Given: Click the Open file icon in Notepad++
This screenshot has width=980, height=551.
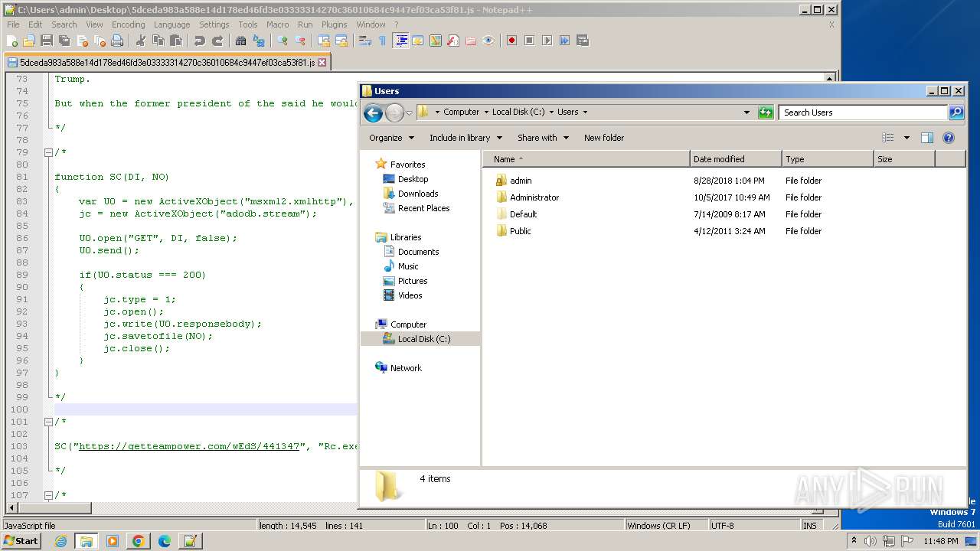Looking at the screenshot, I should (29, 41).
